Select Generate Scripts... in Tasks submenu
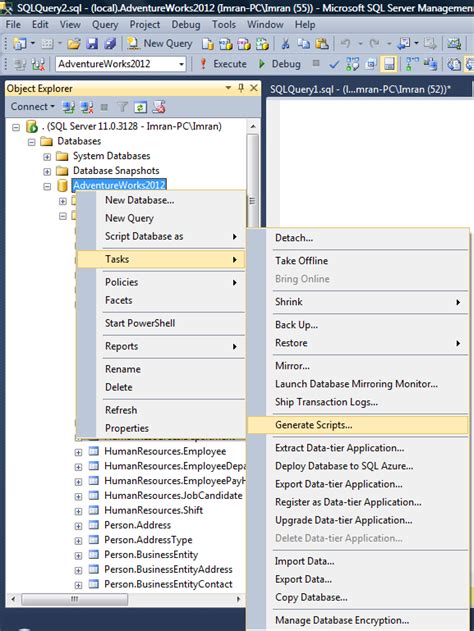This screenshot has height=631, width=474. [x=358, y=425]
